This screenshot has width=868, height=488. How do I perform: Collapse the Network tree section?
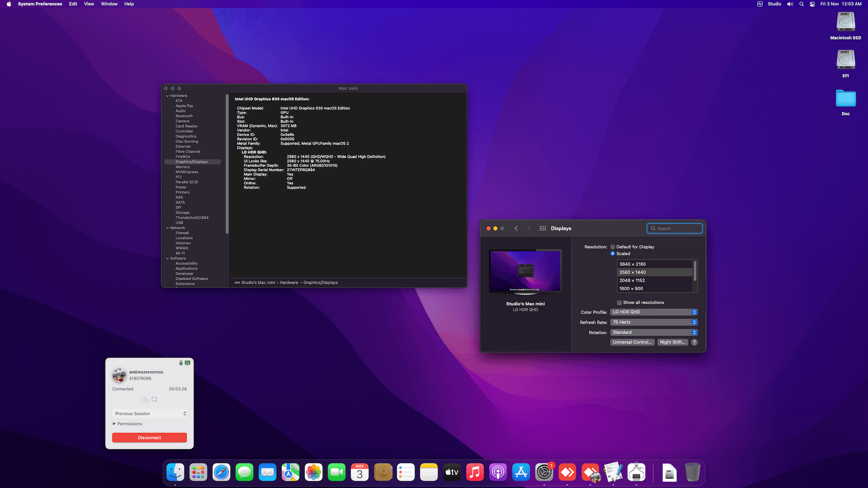pos(167,228)
